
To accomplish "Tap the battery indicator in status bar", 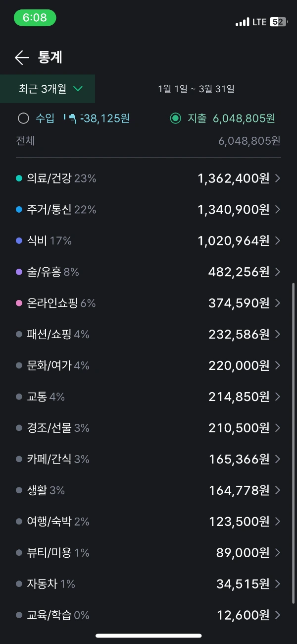I will click(x=278, y=22).
